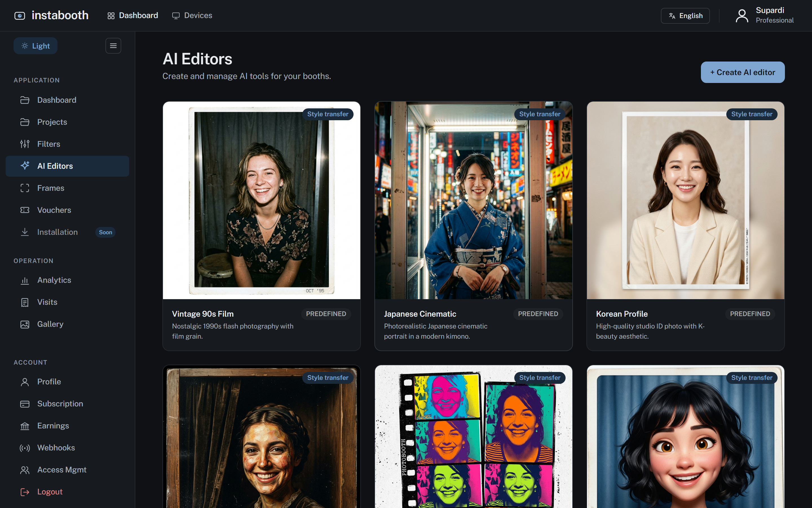Click Vintage 90s Film title
The width and height of the screenshot is (812, 508).
point(203,314)
